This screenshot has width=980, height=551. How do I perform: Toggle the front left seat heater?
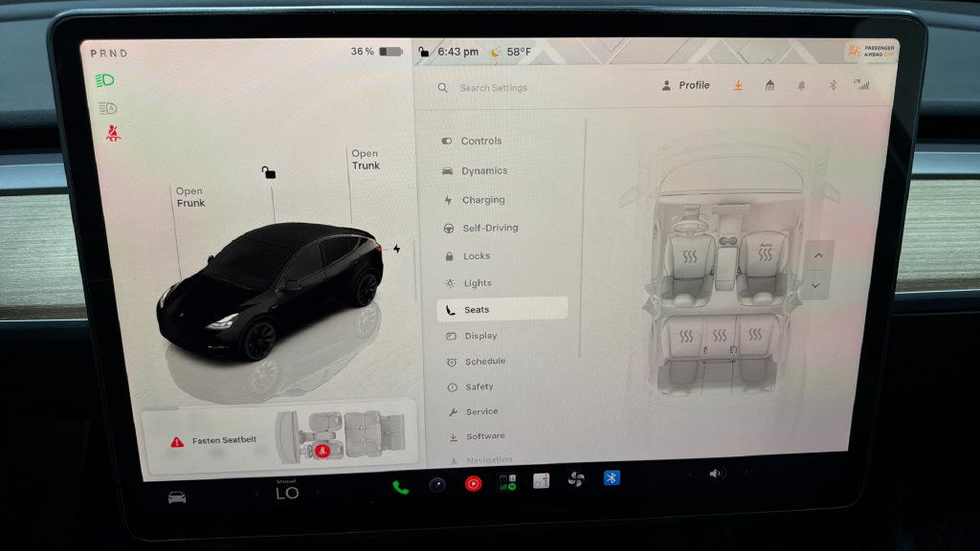pyautogui.click(x=689, y=256)
